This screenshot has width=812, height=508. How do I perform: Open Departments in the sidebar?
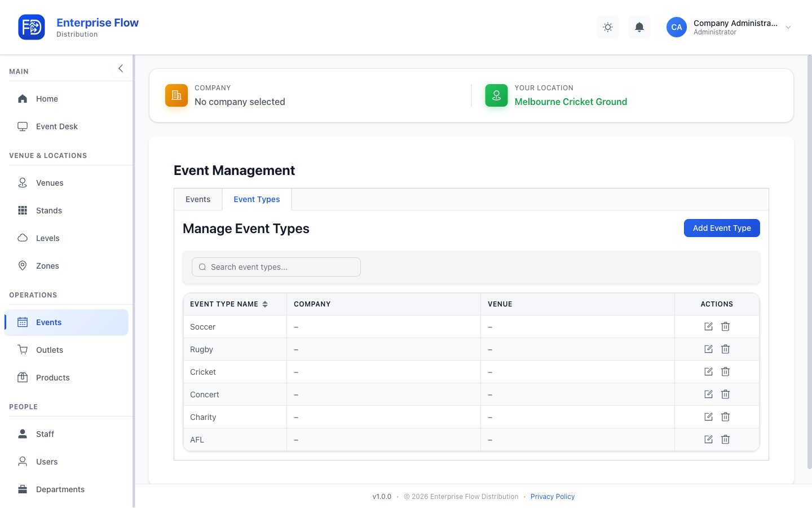coord(67,489)
